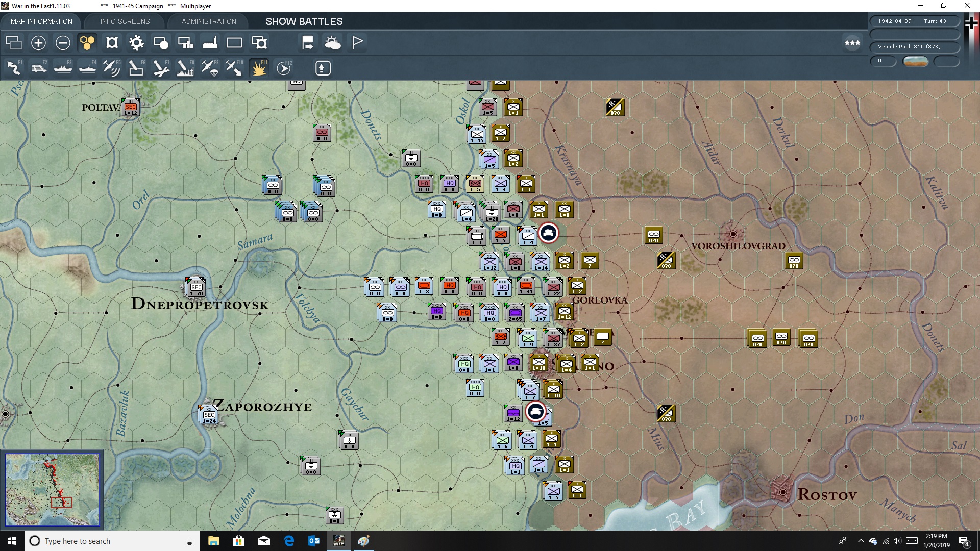Toggle show battles mode F11
The image size is (980, 551).
[x=259, y=68]
